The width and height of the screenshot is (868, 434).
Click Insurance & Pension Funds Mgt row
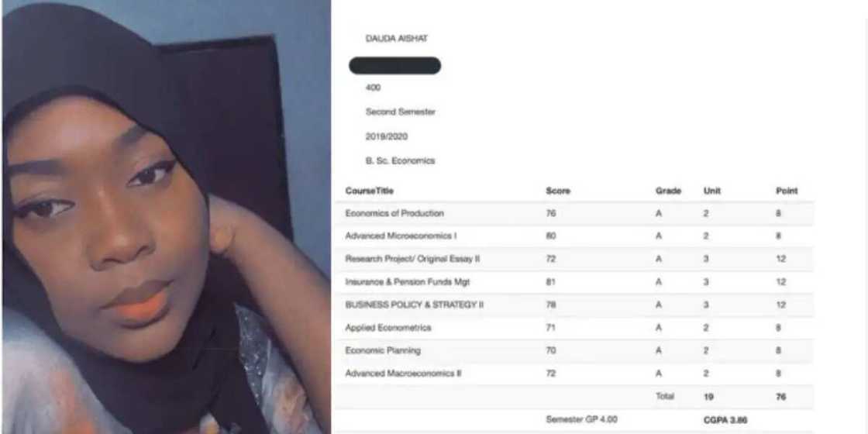[x=574, y=282]
